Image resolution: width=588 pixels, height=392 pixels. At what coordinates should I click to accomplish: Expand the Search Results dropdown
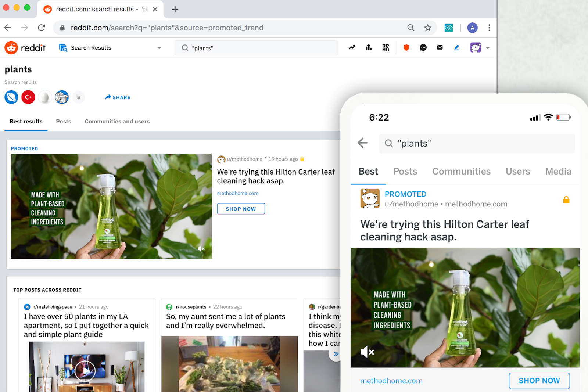(159, 48)
